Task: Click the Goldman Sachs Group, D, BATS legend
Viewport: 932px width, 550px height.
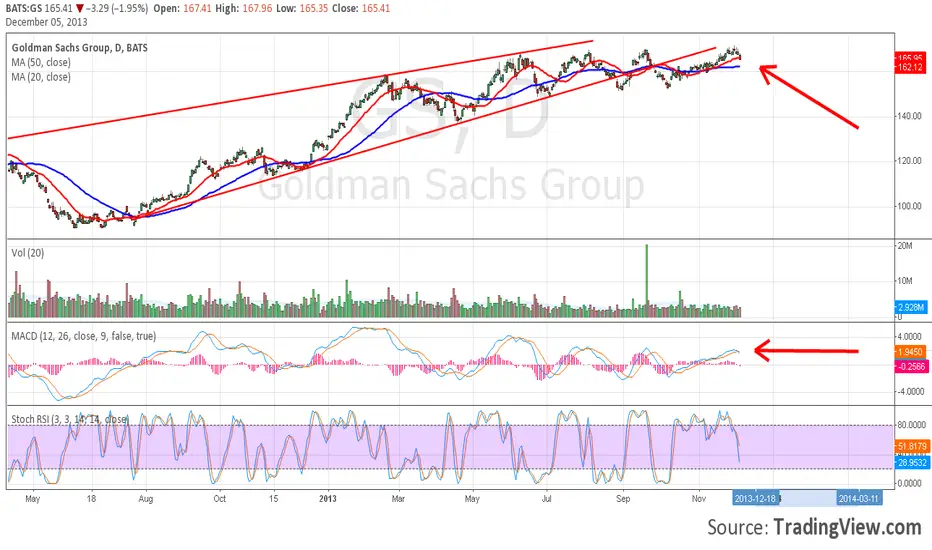Action: (x=80, y=48)
